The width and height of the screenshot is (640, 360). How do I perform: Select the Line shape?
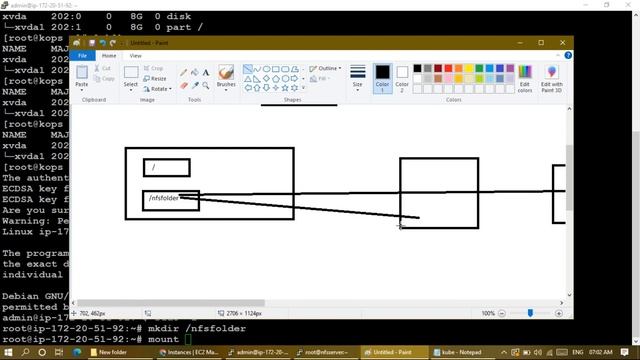pos(247,69)
